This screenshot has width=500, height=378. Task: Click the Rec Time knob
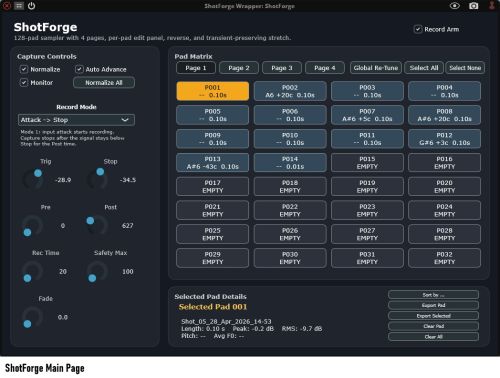pos(33,271)
